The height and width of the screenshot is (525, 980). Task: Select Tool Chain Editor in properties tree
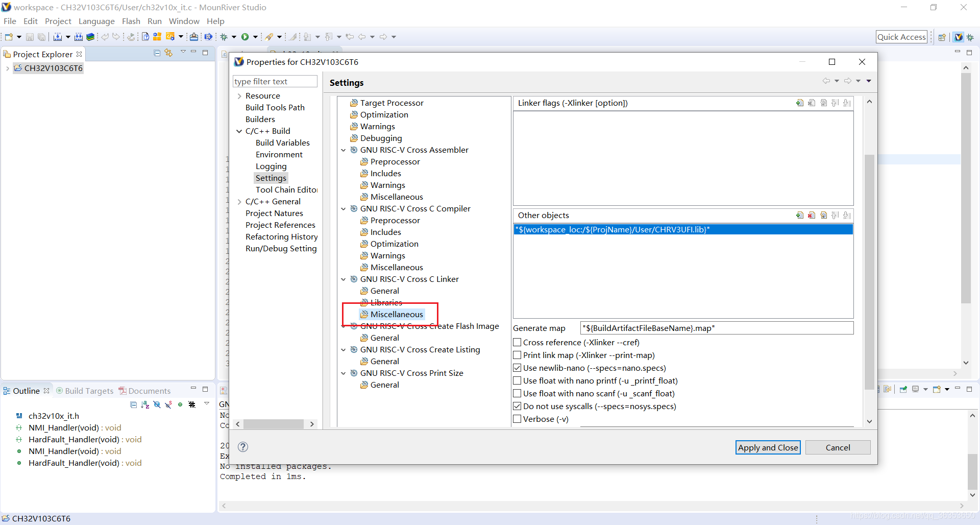click(x=286, y=189)
